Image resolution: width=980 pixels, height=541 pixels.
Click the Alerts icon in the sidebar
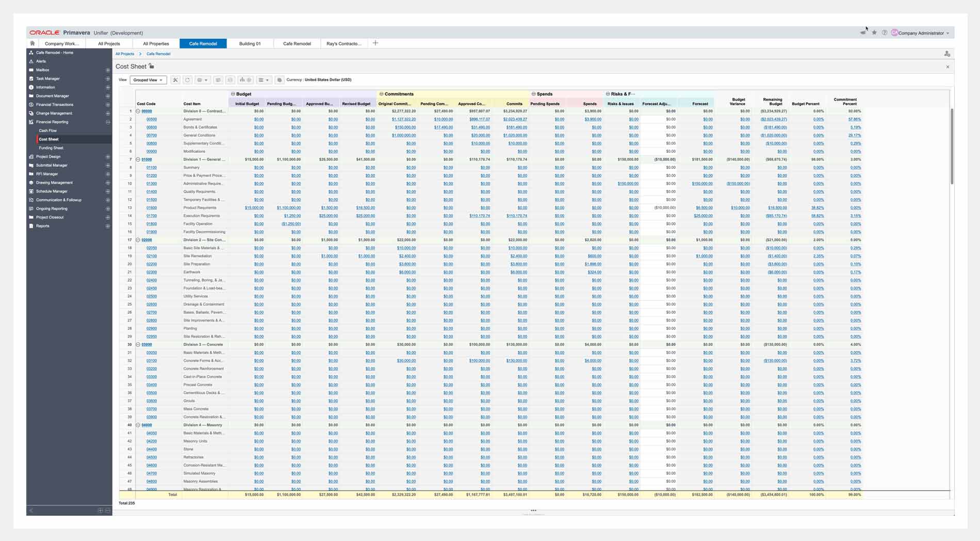click(x=31, y=61)
